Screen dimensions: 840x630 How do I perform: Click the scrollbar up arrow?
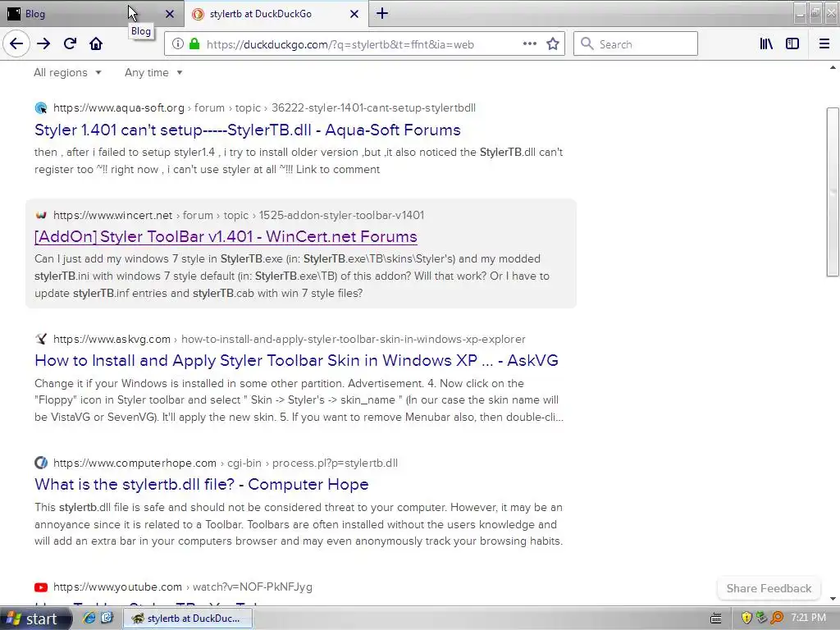pyautogui.click(x=833, y=67)
